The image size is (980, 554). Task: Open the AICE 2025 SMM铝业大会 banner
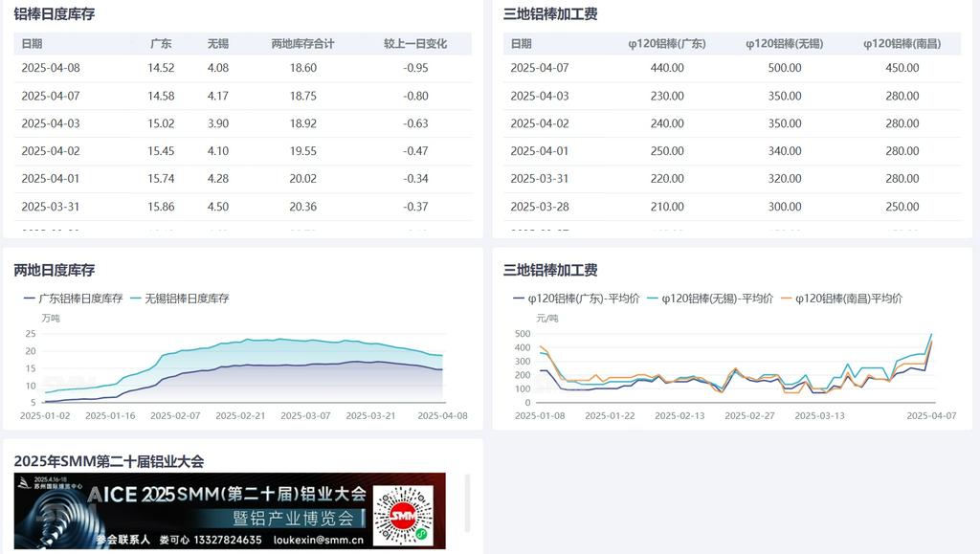(230, 511)
